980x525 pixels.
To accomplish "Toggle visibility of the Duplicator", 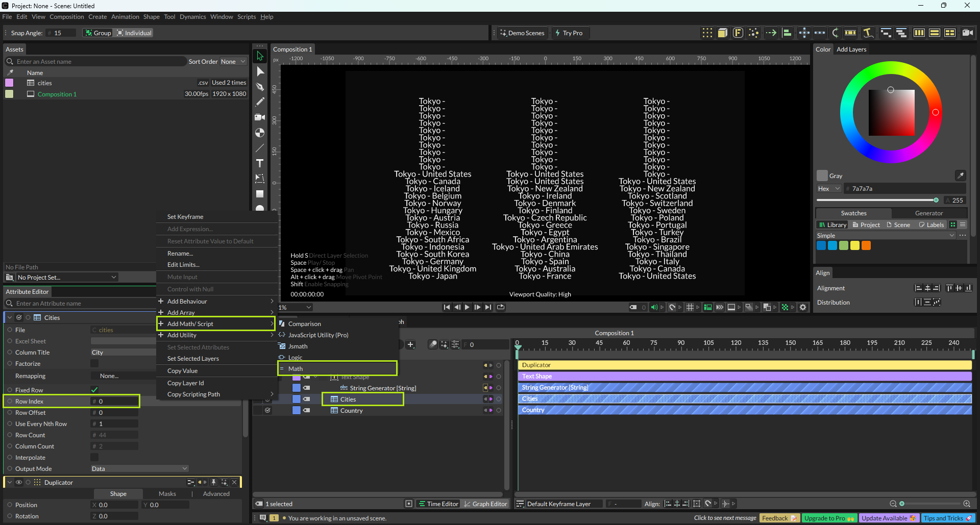I will click(19, 483).
